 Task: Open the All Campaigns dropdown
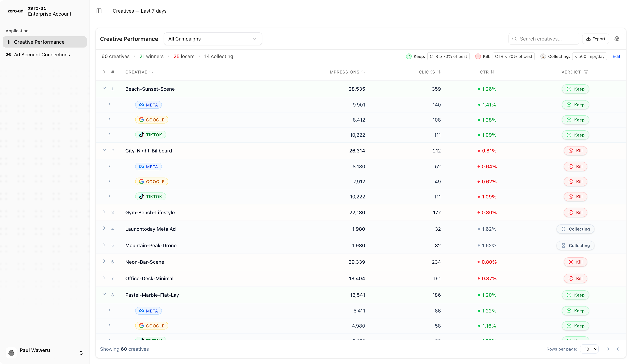(213, 39)
